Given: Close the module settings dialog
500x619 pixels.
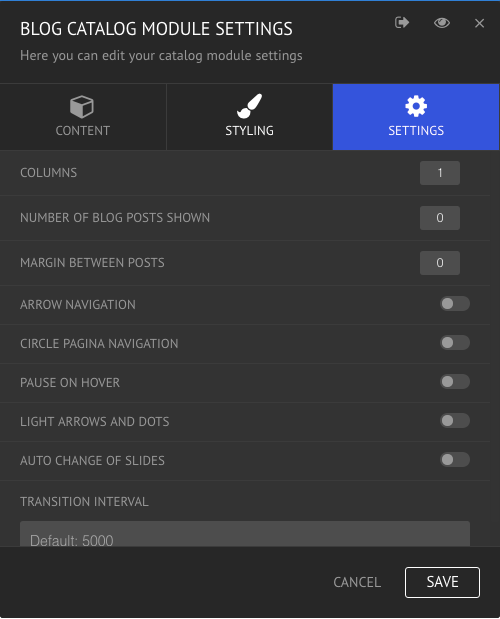Looking at the screenshot, I should tap(479, 23).
